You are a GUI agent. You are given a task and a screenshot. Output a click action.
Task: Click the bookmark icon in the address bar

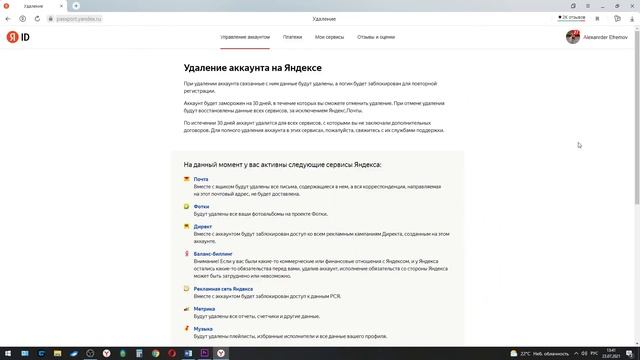(597, 19)
